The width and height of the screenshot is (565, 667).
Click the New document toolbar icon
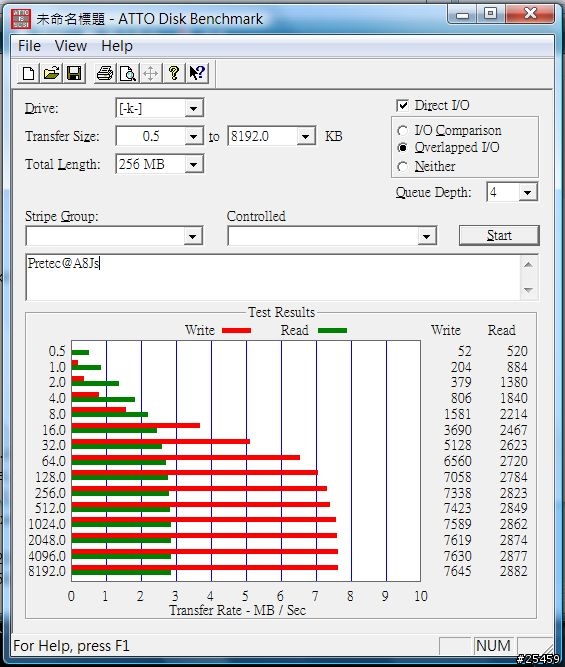click(29, 73)
